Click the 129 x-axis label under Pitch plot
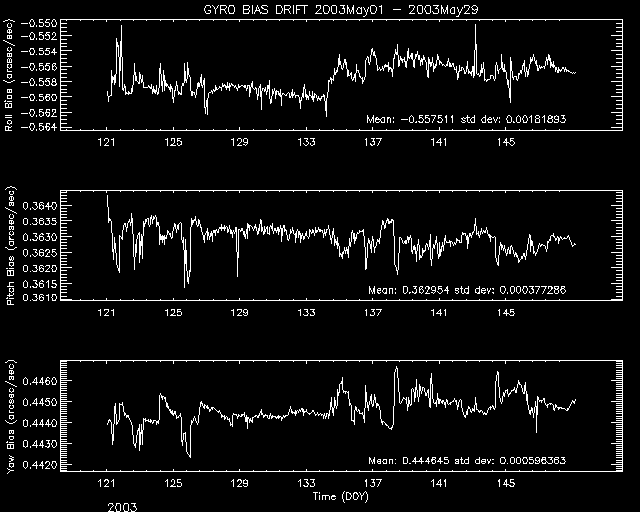 [240, 313]
